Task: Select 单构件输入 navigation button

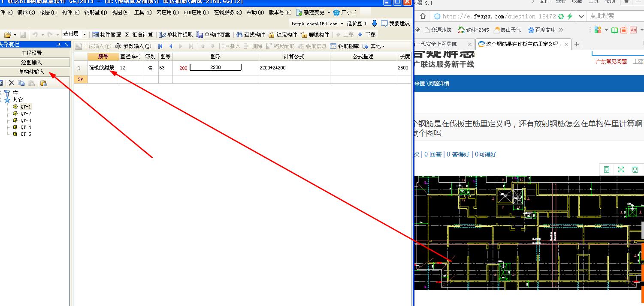Action: pos(32,72)
